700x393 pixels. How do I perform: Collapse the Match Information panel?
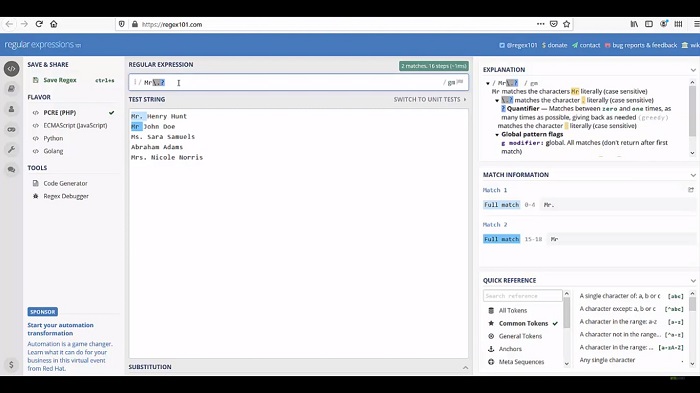point(693,175)
